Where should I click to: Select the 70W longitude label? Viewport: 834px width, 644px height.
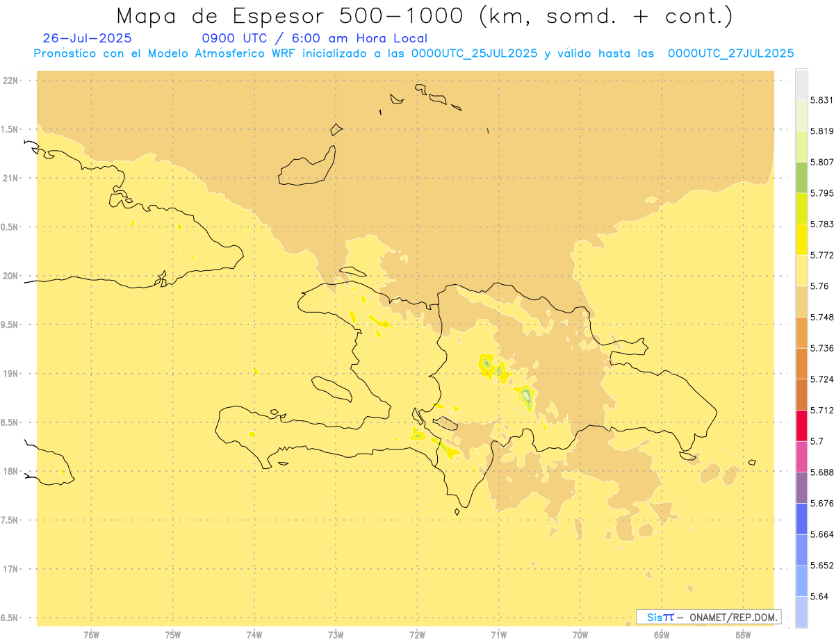pyautogui.click(x=580, y=636)
